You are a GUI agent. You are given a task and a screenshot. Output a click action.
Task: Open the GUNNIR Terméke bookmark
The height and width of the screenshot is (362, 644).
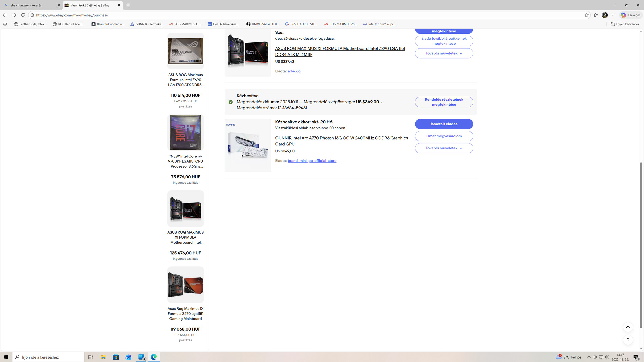click(x=147, y=24)
